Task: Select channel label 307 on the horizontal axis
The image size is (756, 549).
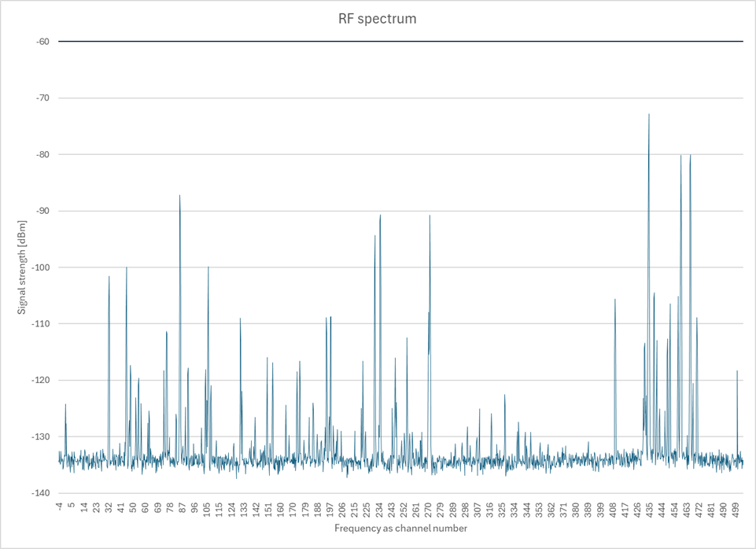Action: (478, 510)
